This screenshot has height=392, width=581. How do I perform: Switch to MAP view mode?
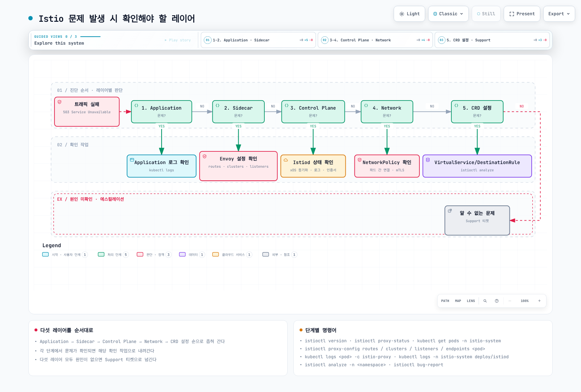[458, 301]
